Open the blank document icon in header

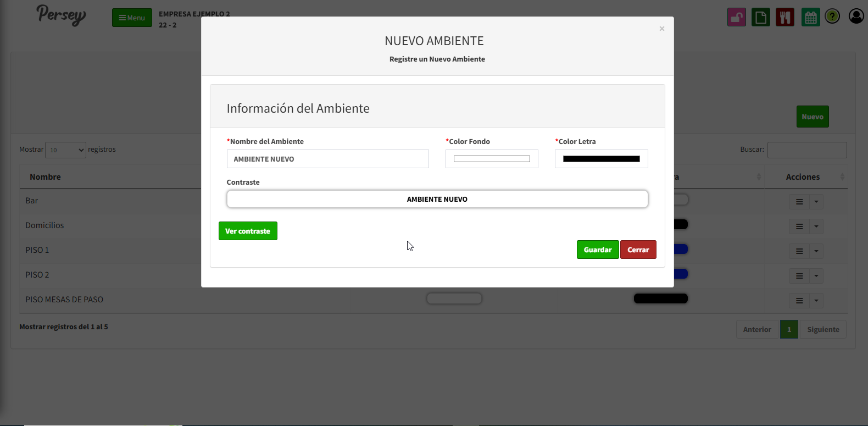(760, 18)
